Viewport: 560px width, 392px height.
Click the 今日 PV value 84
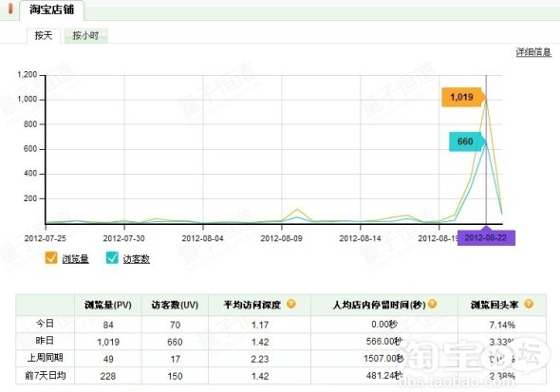coord(108,325)
